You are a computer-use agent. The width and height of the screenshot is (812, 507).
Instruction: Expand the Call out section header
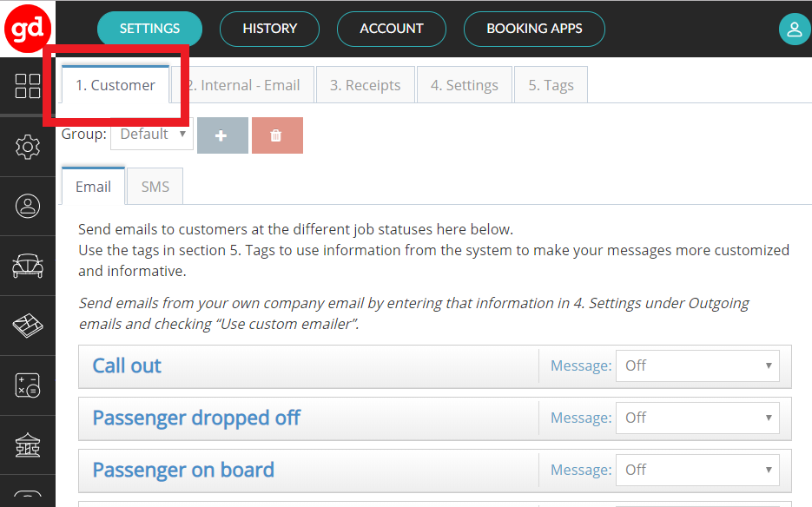coord(128,365)
